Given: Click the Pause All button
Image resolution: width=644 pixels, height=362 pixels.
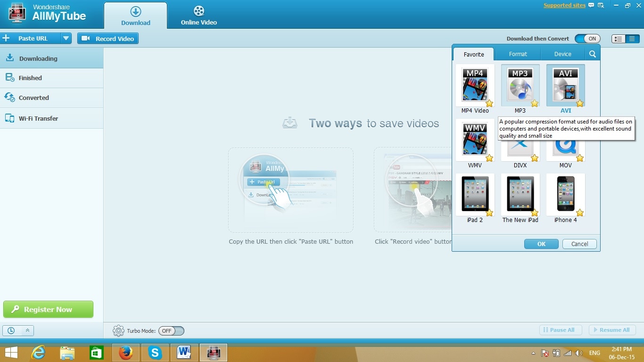Looking at the screenshot, I should click(561, 330).
